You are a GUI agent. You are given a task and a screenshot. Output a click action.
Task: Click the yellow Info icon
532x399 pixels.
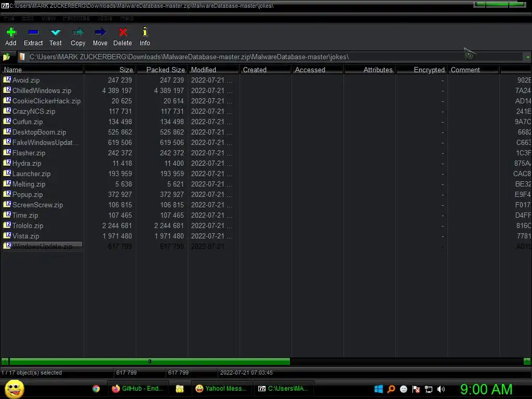pos(145,32)
